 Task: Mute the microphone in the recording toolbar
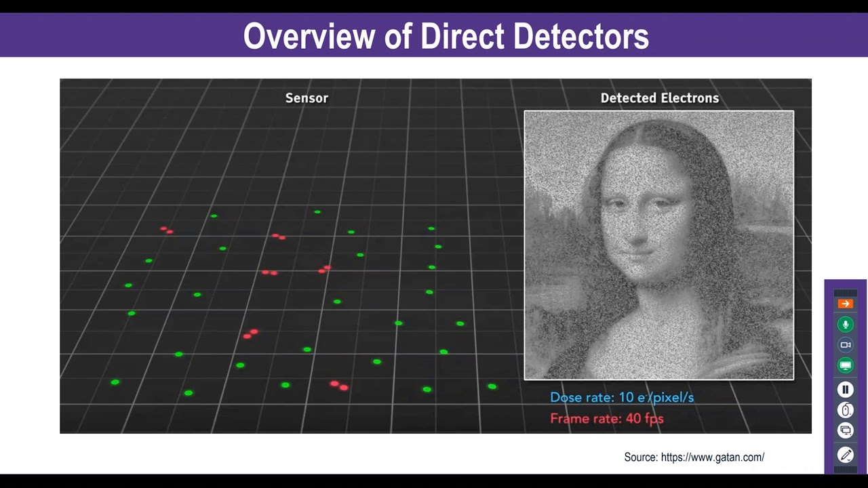tap(845, 325)
